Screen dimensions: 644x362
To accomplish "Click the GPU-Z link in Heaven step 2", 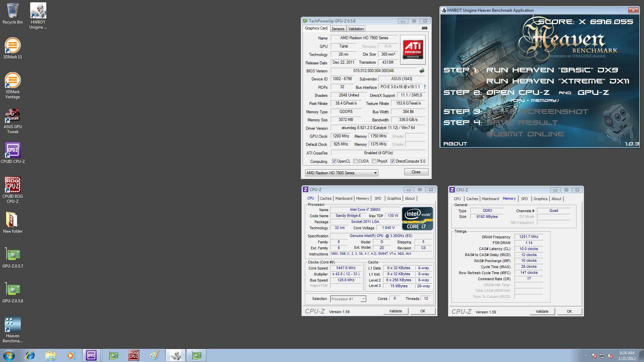I will 593,93.
